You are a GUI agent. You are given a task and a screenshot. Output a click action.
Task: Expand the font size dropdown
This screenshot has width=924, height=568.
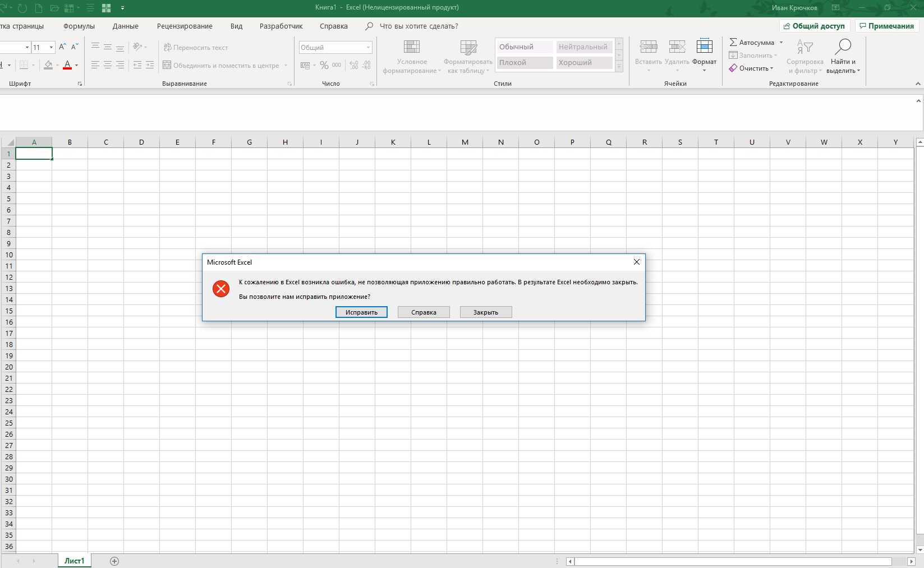(51, 47)
